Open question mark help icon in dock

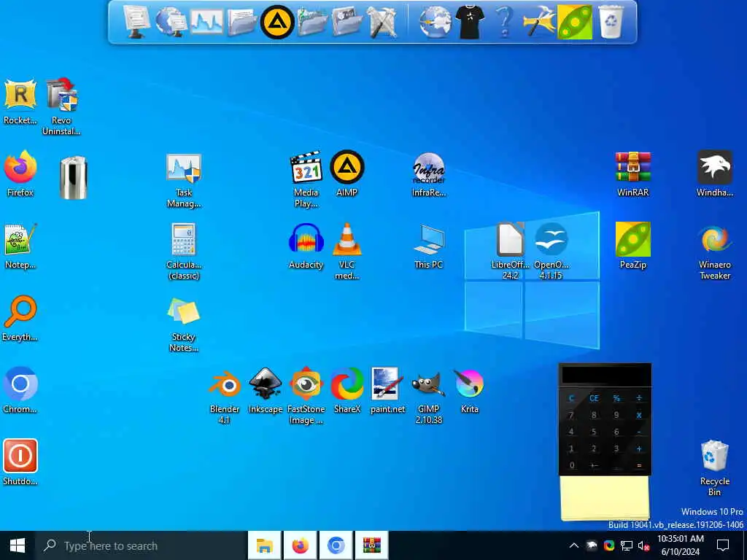point(505,22)
